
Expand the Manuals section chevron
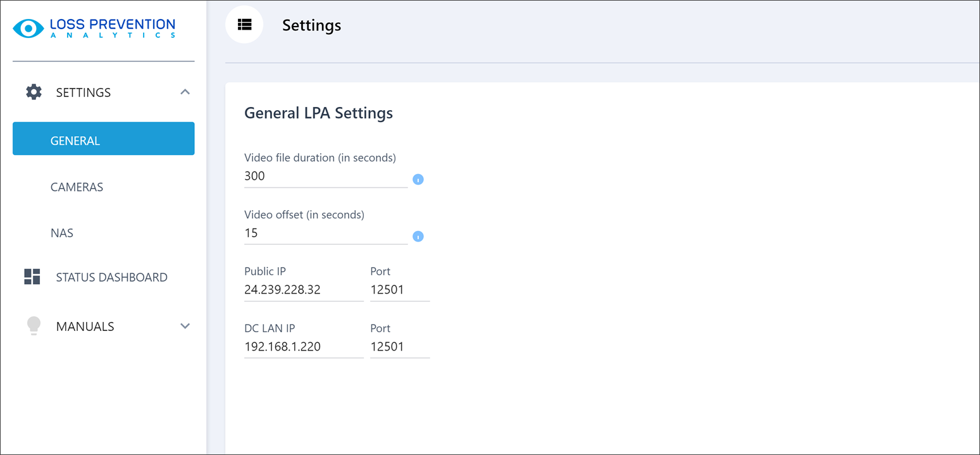click(185, 326)
